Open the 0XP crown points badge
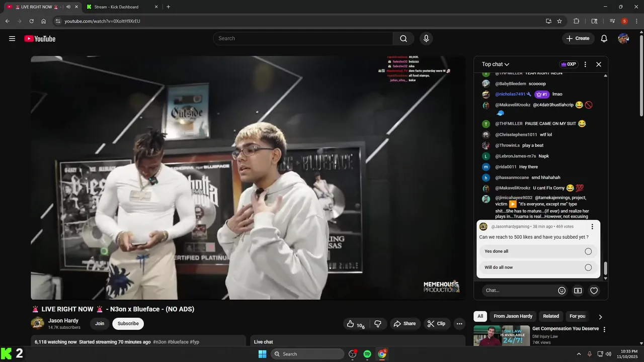Image resolution: width=644 pixels, height=362 pixels. [569, 64]
